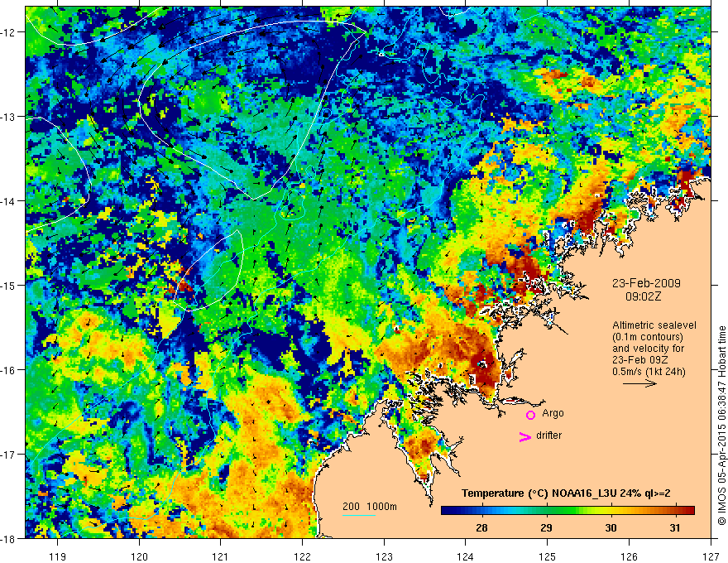Viewport: 728px width, 563px height.
Task: Click the latitude axis label -15
Action: pyautogui.click(x=8, y=285)
